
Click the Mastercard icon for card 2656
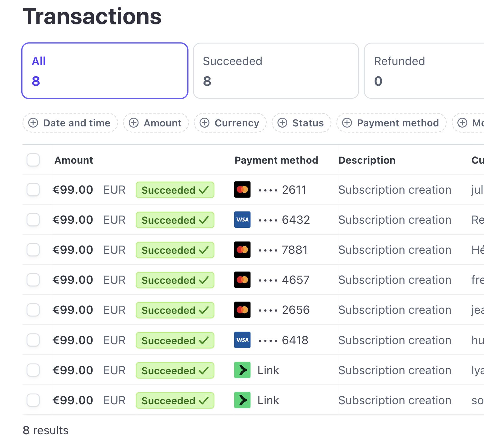point(242,310)
